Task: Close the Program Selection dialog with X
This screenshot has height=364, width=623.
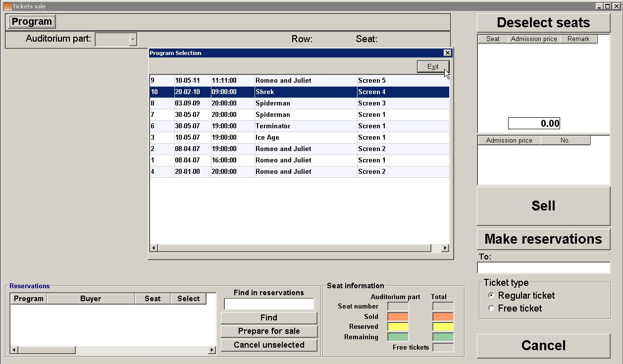Action: point(447,53)
